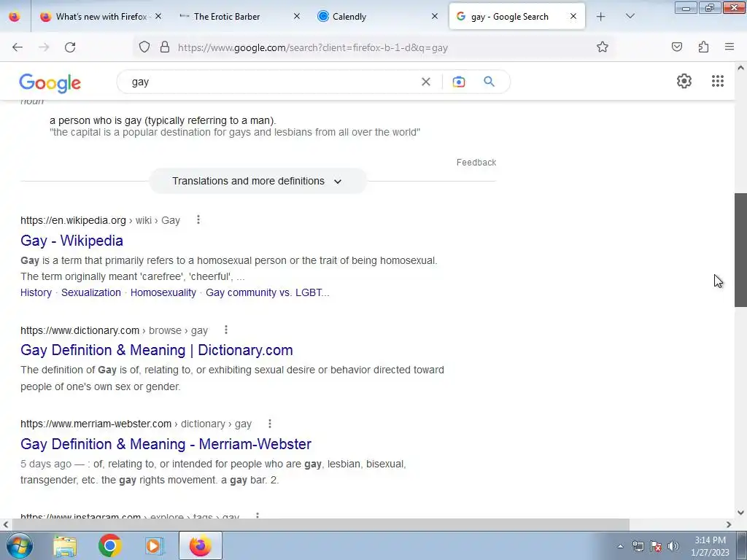The height and width of the screenshot is (560, 747).
Task: Open Merriam-Webster Gay Definition result
Action: pyautogui.click(x=166, y=444)
